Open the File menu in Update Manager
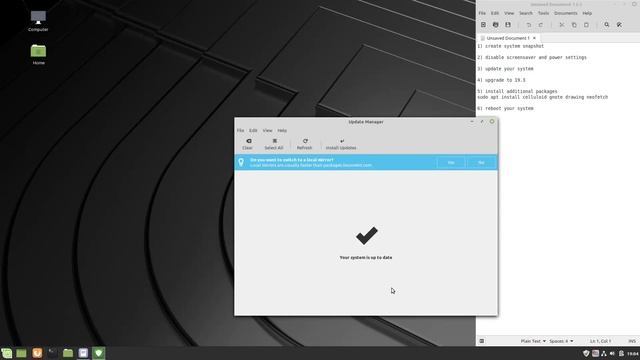This screenshot has height=360, width=640. click(240, 130)
